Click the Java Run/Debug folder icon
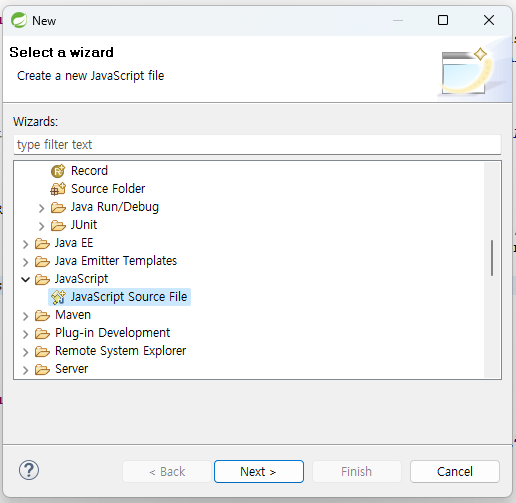Viewport: 516px width, 503px height. point(58,207)
